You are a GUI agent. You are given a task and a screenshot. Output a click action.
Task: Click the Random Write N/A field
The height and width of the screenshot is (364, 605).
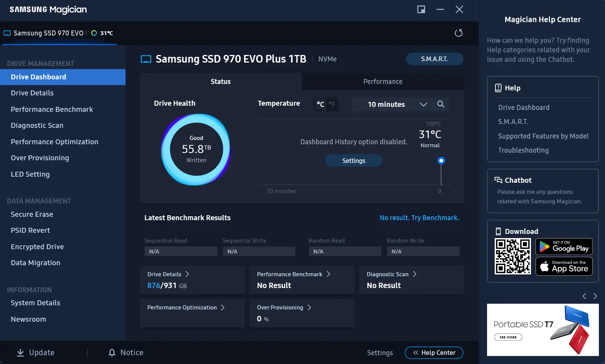click(423, 251)
